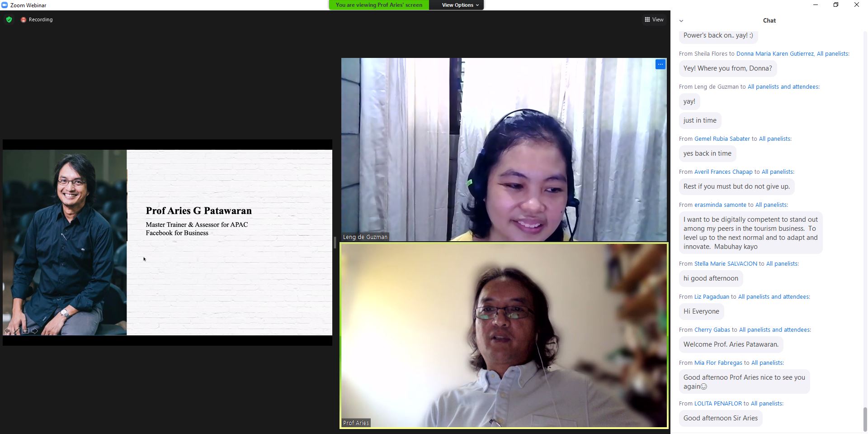Click recipient Donna Maria Karen Gutierrez, All panelists
Viewport: 868px width, 434px height.
point(793,53)
